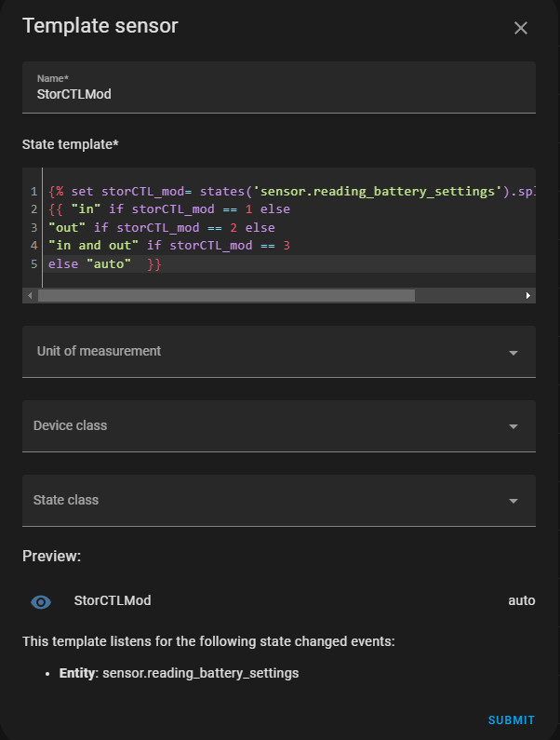Viewport: 560px width, 740px height.
Task: Click the code editor scrollbar left arrow
Action: (x=30, y=295)
